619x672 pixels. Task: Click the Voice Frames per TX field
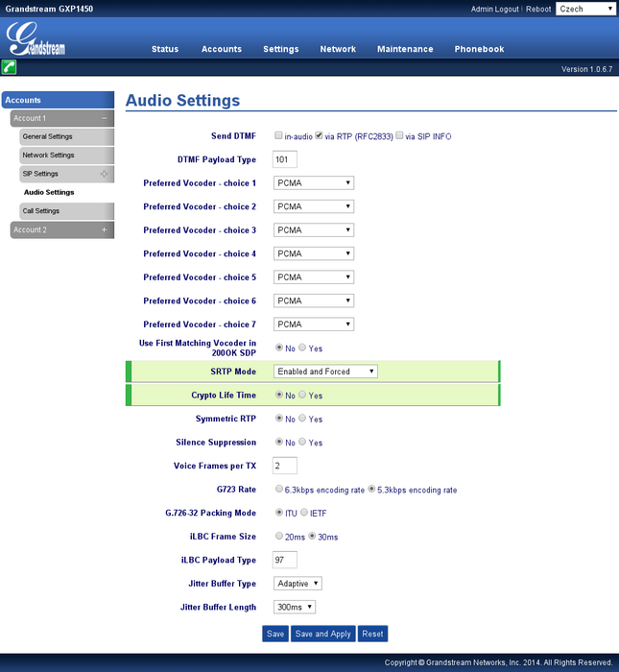[284, 466]
